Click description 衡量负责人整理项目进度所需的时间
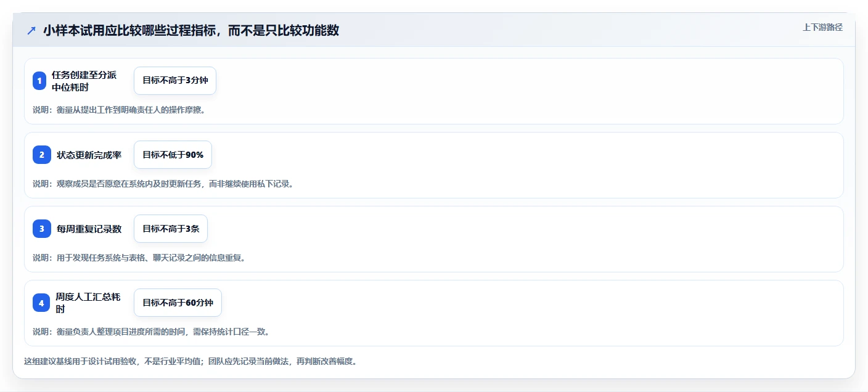The image size is (868, 392). click(151, 332)
